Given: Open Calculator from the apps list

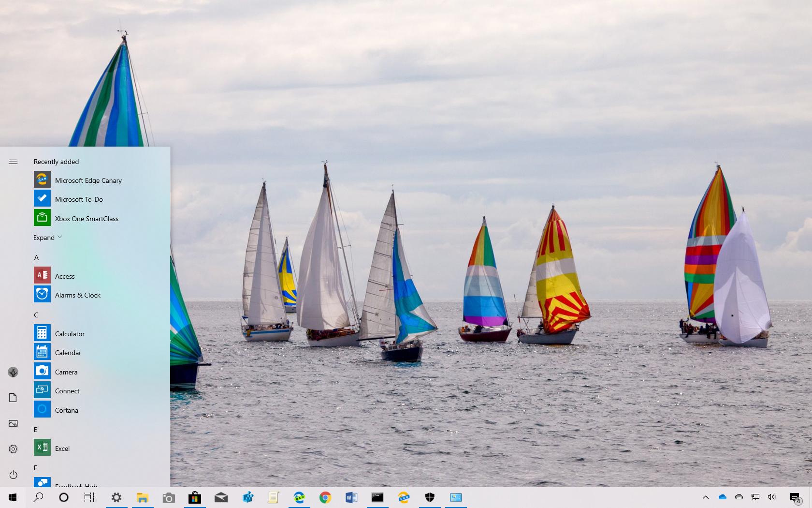Looking at the screenshot, I should click(x=70, y=333).
